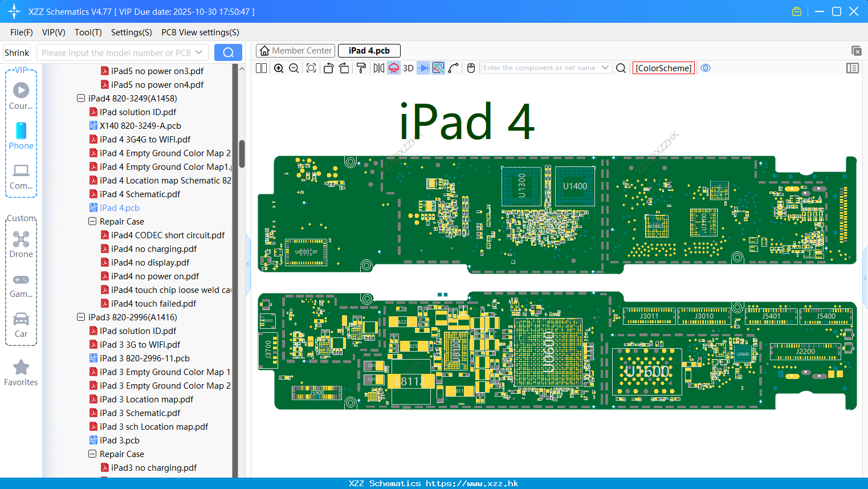Image resolution: width=868 pixels, height=489 pixels.
Task: Open iPad5 no power on3.pdf
Action: 157,71
